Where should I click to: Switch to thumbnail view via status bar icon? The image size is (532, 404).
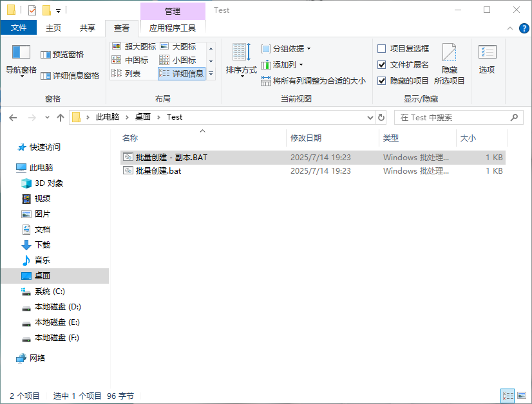(523, 395)
